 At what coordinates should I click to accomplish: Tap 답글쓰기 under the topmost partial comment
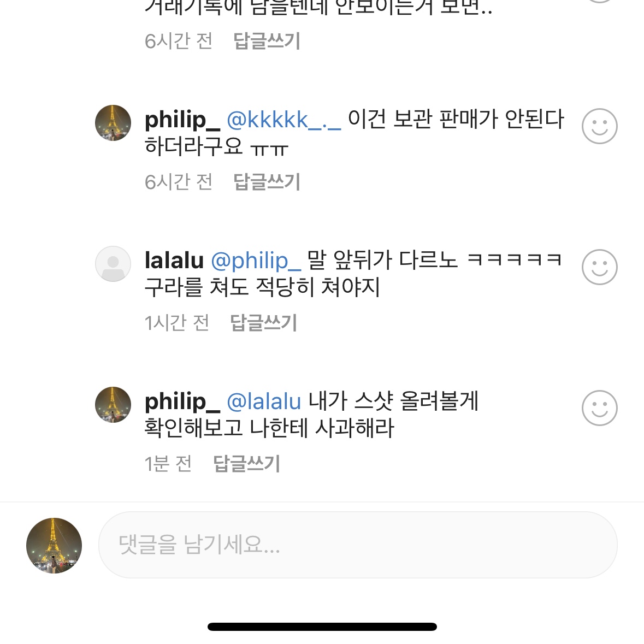pos(267,41)
